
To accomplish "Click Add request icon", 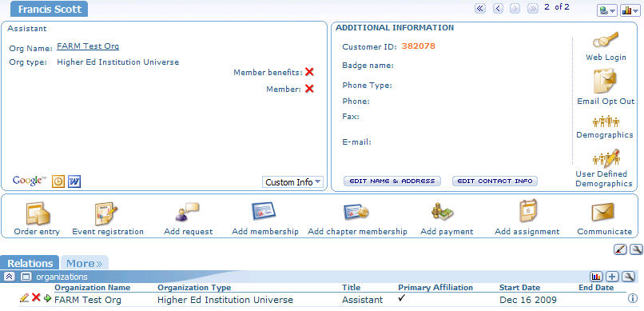I will point(187,213).
